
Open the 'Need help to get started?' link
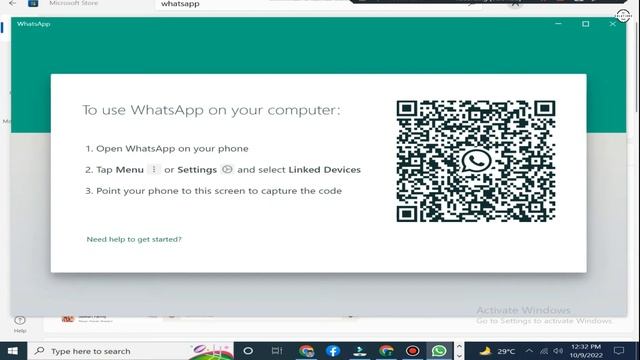click(134, 239)
